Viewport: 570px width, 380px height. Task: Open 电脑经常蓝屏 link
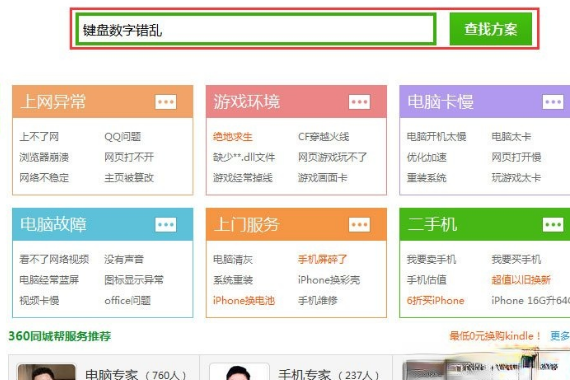pos(49,280)
